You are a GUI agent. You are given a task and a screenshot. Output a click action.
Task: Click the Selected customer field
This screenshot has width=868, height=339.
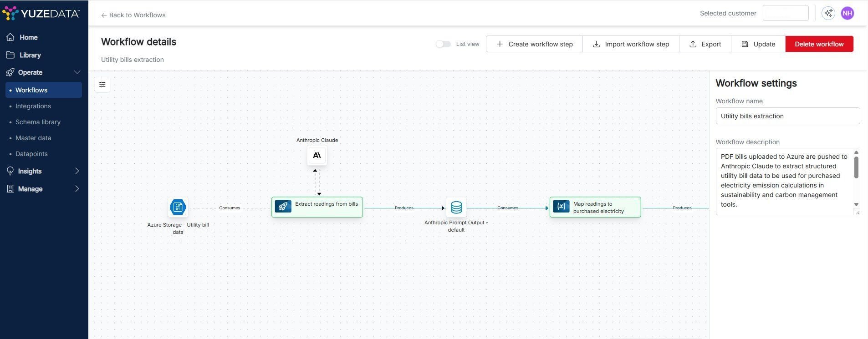point(785,13)
